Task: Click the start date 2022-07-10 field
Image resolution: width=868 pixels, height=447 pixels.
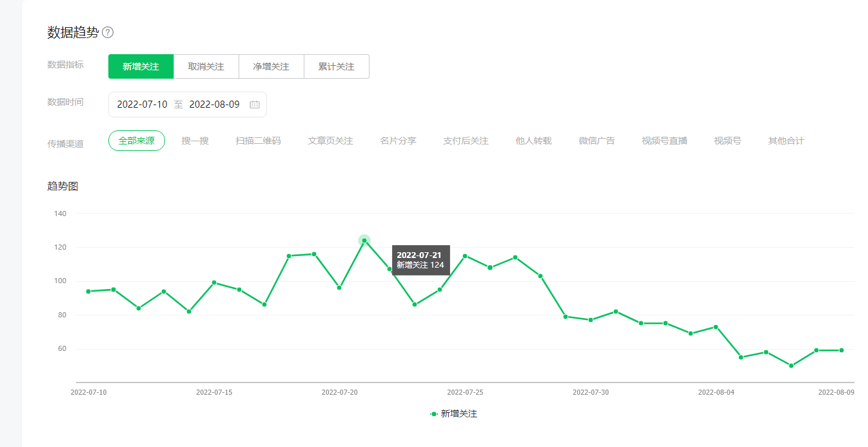Action: [x=143, y=104]
